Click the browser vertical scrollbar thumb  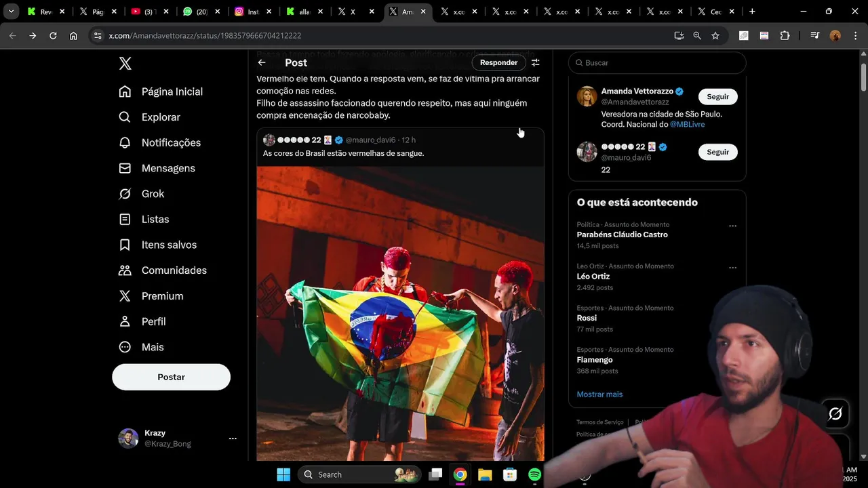(x=863, y=77)
